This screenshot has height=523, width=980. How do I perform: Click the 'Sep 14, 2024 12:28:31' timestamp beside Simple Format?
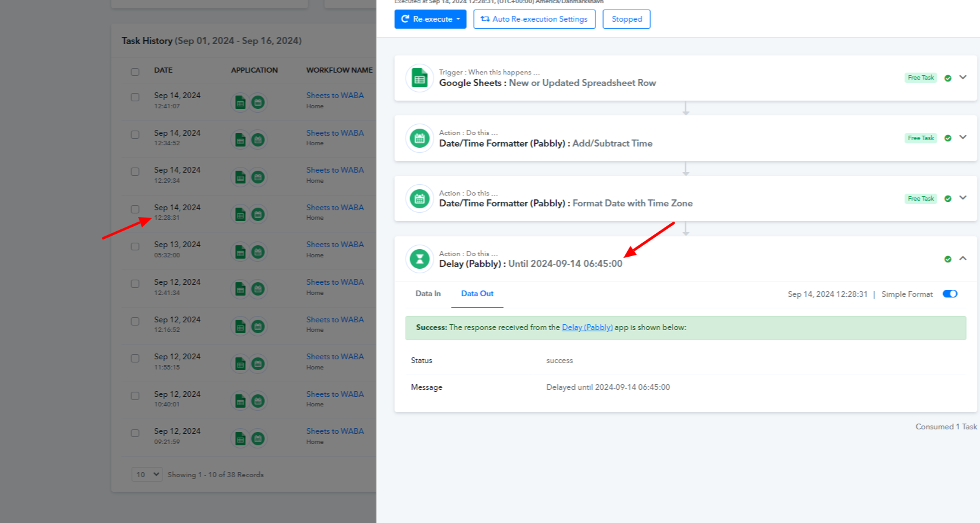(828, 294)
